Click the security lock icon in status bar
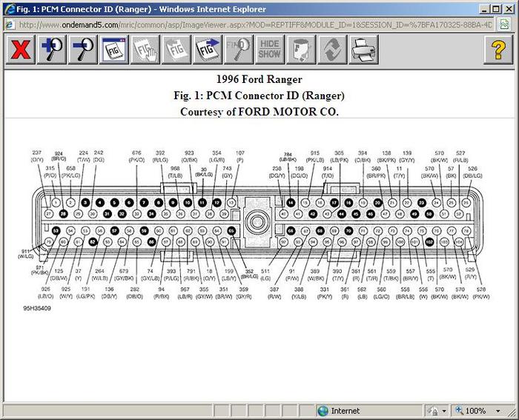This screenshot has width=519, height=420. tap(432, 410)
